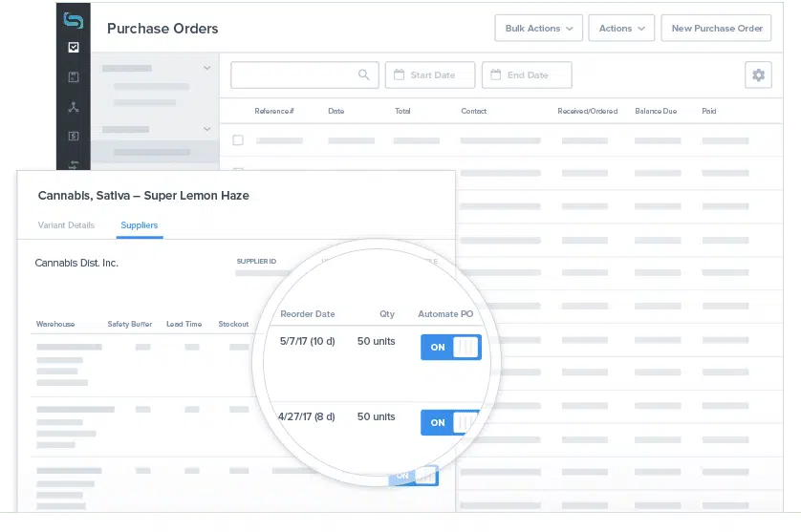Turn off Automate PO for 4/27/17 reorder
The width and height of the screenshot is (801, 532).
(x=450, y=422)
